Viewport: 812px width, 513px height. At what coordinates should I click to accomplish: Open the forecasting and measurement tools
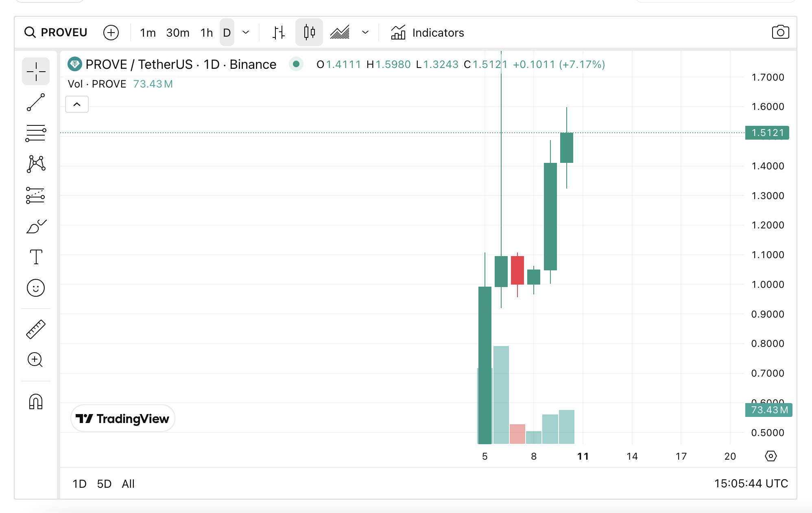36,195
